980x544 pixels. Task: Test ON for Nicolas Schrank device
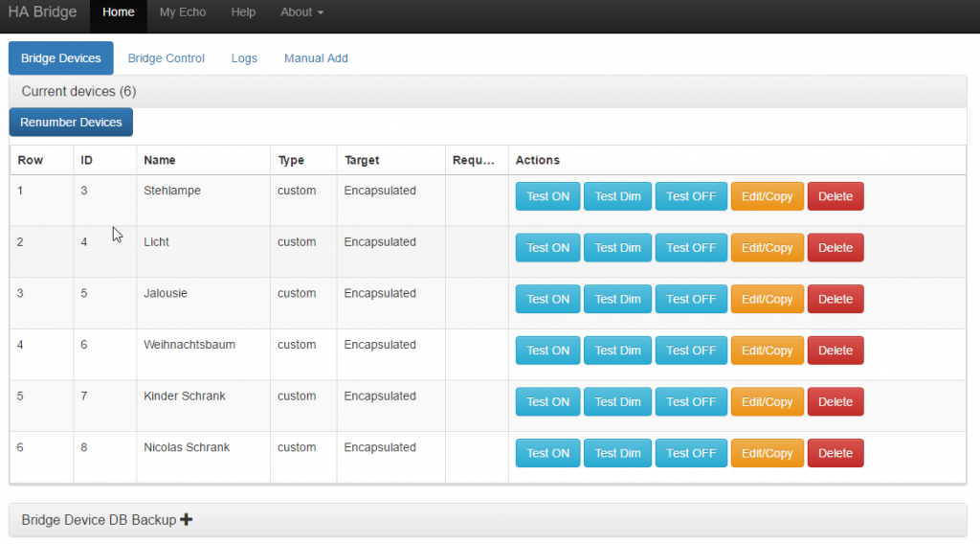click(x=547, y=454)
